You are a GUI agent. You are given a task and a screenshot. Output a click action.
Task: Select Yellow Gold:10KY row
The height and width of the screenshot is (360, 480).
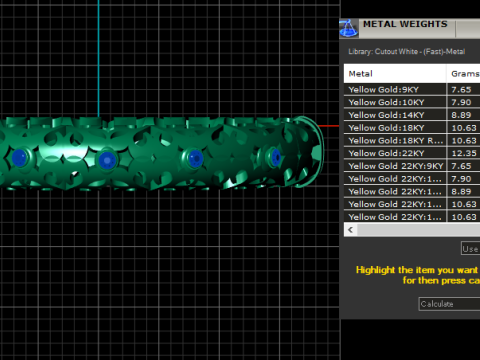click(x=412, y=102)
